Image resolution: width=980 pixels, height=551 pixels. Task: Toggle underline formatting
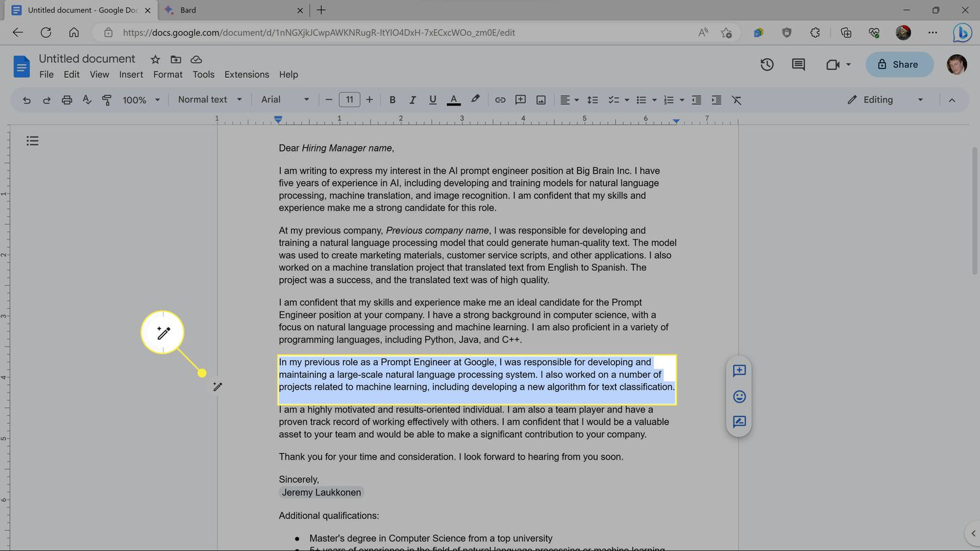pos(433,100)
